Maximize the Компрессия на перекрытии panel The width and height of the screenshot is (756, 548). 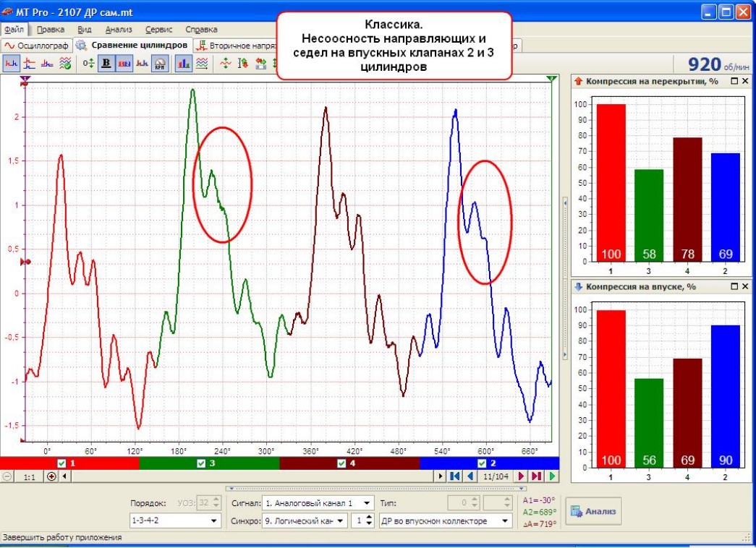coord(734,81)
